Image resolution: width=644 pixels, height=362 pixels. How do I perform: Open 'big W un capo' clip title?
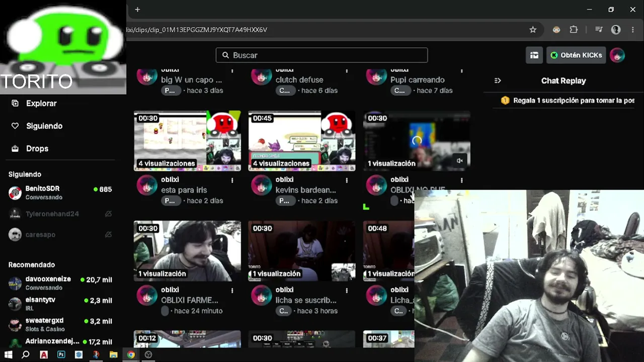[x=191, y=79]
